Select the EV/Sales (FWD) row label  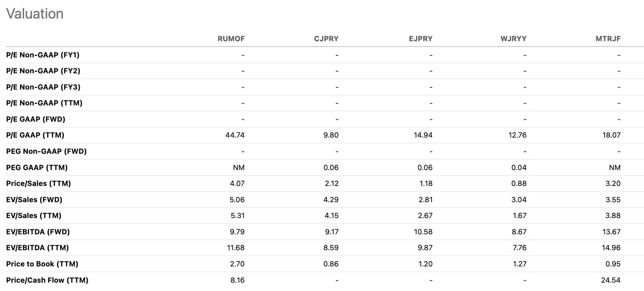click(34, 200)
